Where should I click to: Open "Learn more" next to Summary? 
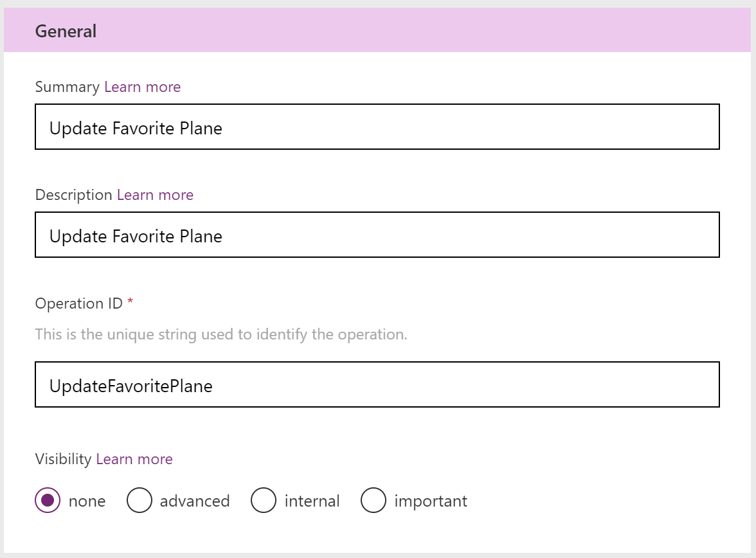click(142, 87)
